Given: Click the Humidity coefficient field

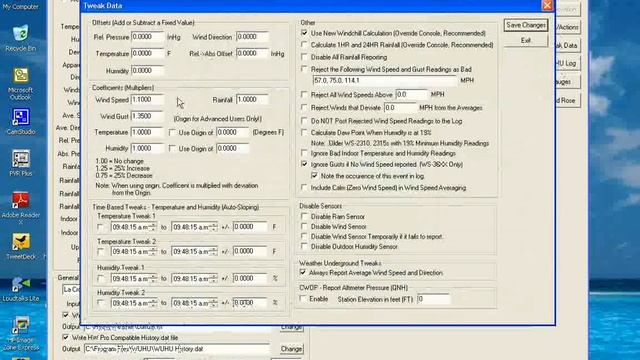Looking at the screenshot, I should click(147, 149).
